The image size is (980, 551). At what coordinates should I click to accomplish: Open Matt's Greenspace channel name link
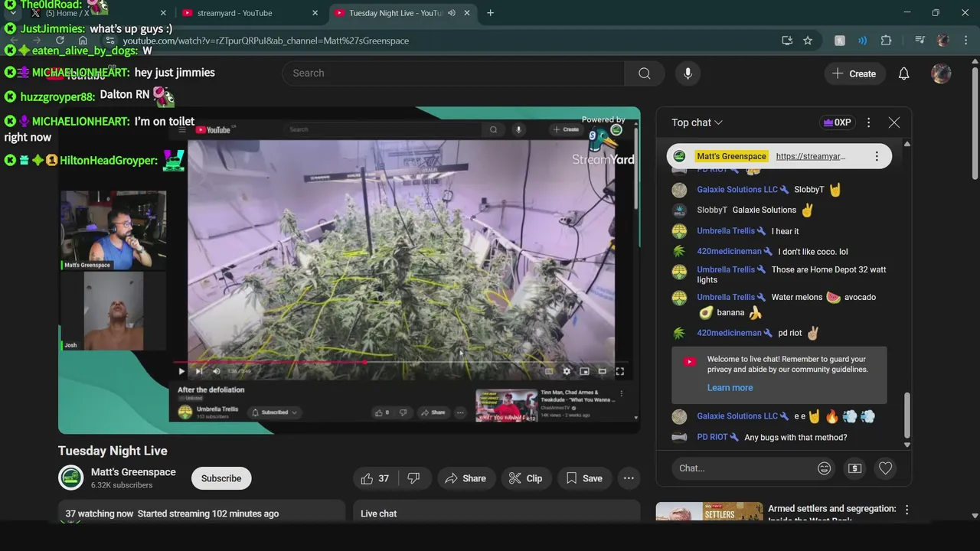click(133, 472)
